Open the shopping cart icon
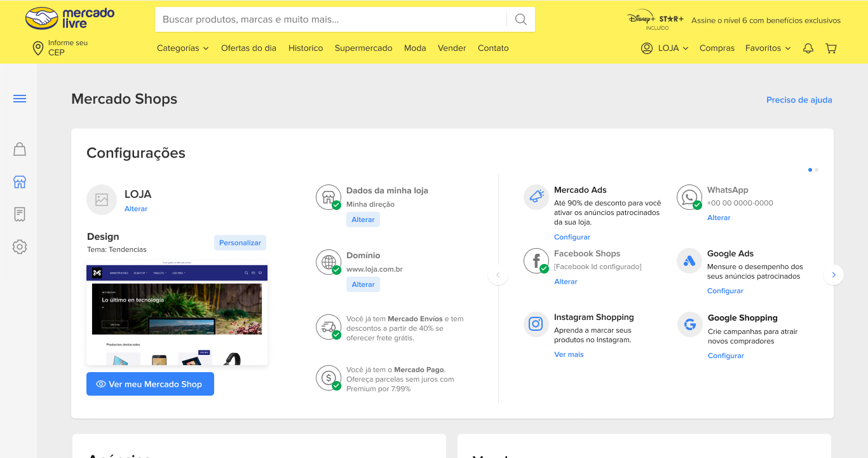 [831, 48]
